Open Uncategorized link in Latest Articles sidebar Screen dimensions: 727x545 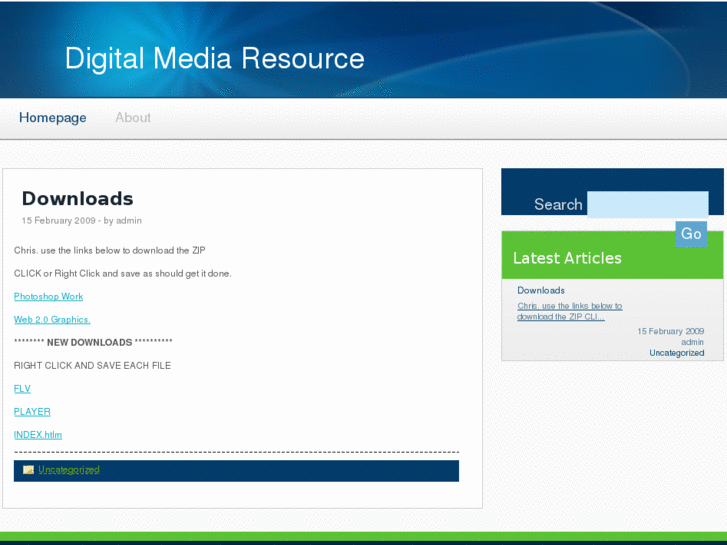coord(676,353)
